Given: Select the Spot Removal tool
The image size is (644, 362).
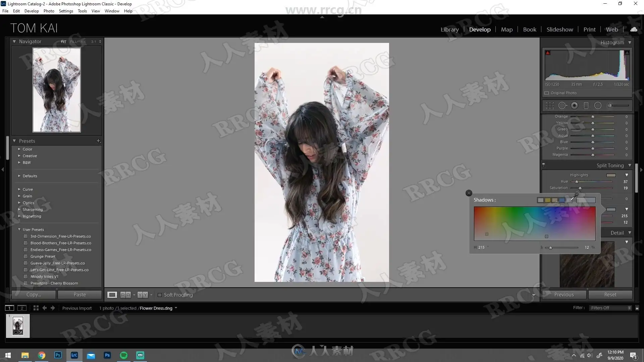Looking at the screenshot, I should (x=562, y=106).
